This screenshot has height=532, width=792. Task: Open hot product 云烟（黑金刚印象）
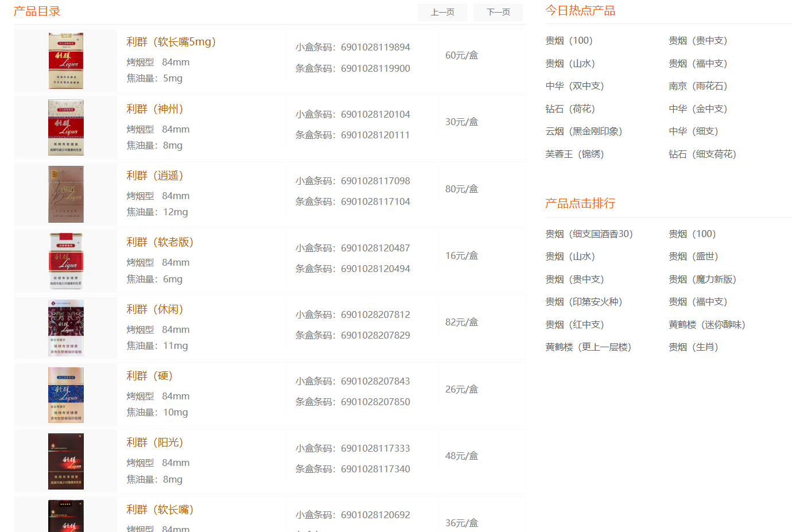click(584, 131)
